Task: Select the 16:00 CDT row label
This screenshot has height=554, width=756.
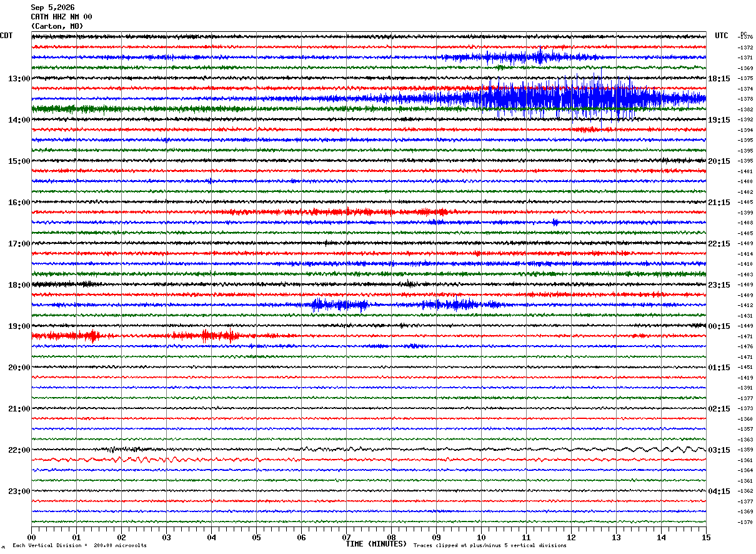Action: (x=19, y=203)
